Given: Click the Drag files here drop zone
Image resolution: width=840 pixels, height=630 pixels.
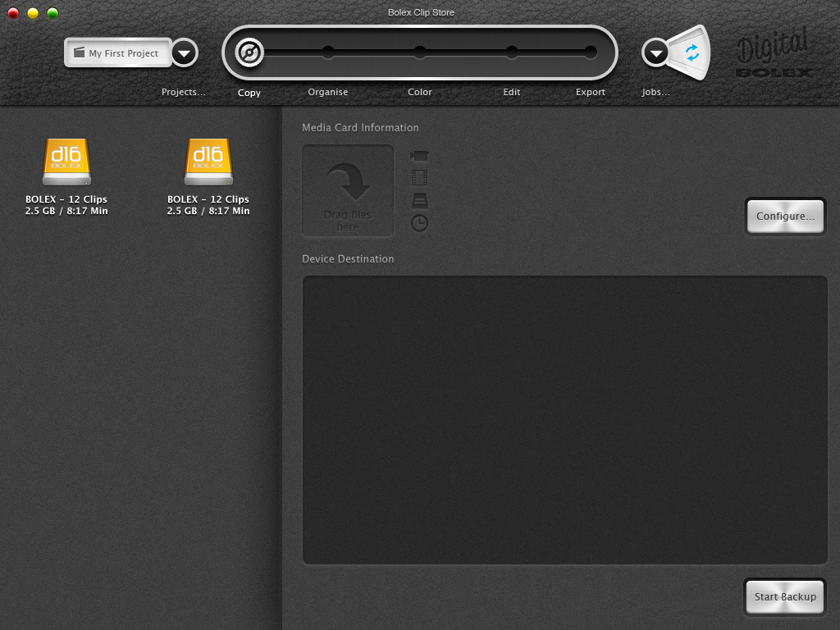Looking at the screenshot, I should (348, 190).
